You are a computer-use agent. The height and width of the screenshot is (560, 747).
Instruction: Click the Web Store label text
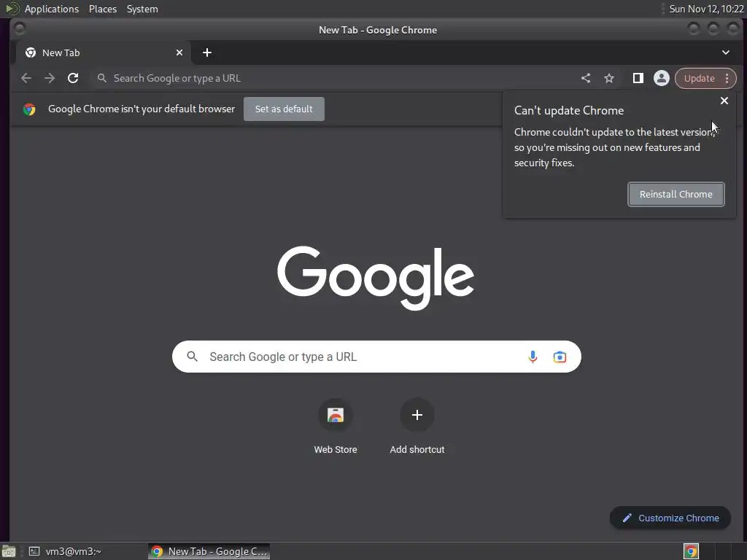336,449
